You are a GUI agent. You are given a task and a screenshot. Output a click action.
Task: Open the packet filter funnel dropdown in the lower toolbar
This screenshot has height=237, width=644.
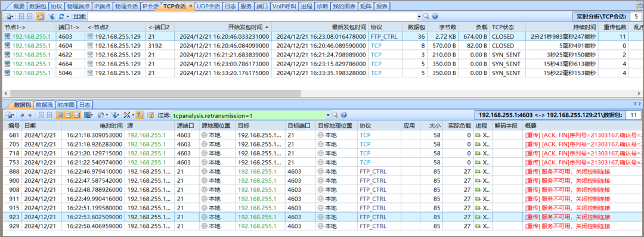(x=116, y=115)
